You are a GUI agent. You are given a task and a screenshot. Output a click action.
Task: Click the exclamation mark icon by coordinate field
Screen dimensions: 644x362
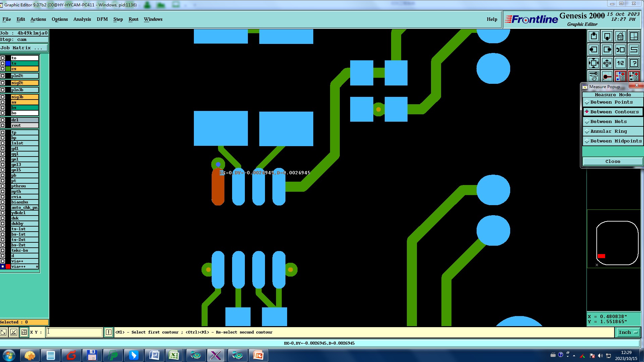108,332
